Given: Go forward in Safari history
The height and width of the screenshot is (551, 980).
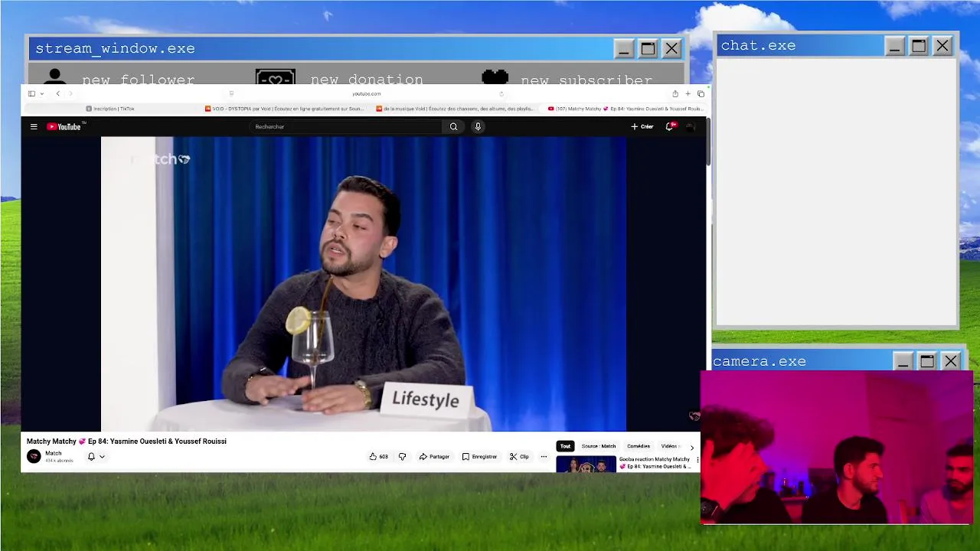Looking at the screenshot, I should pyautogui.click(x=70, y=93).
